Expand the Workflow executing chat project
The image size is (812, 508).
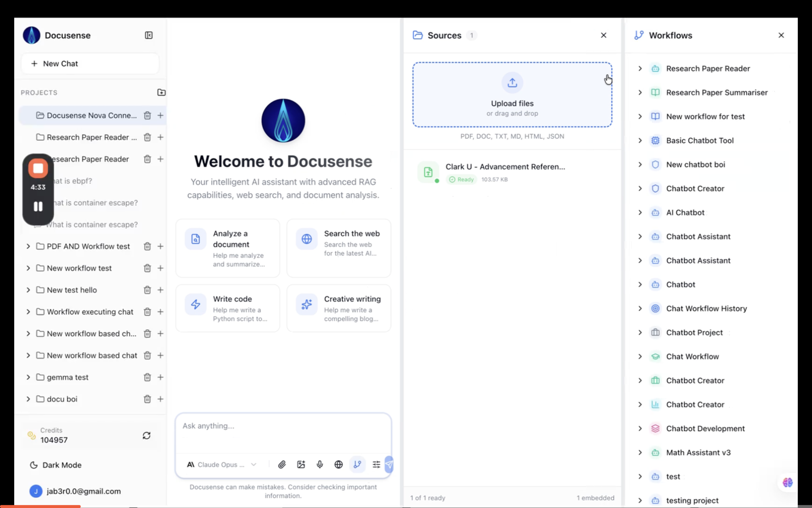click(x=28, y=312)
